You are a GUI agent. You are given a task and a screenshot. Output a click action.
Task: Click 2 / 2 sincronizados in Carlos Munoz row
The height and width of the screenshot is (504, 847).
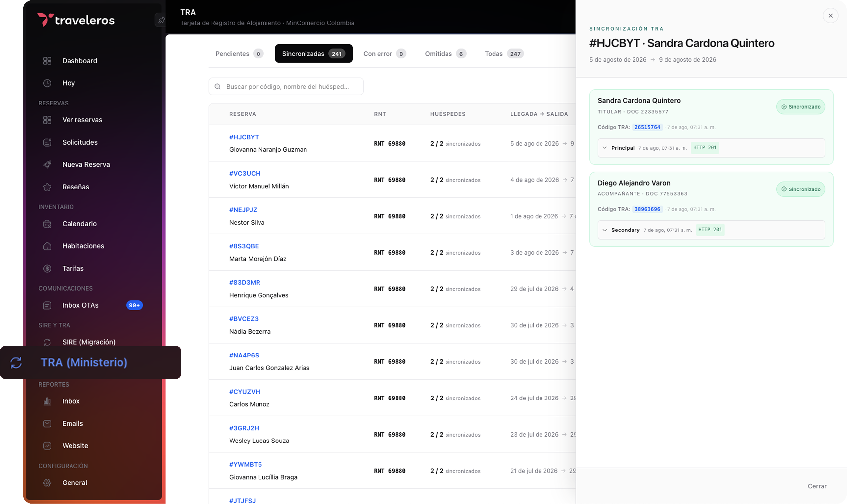(455, 398)
